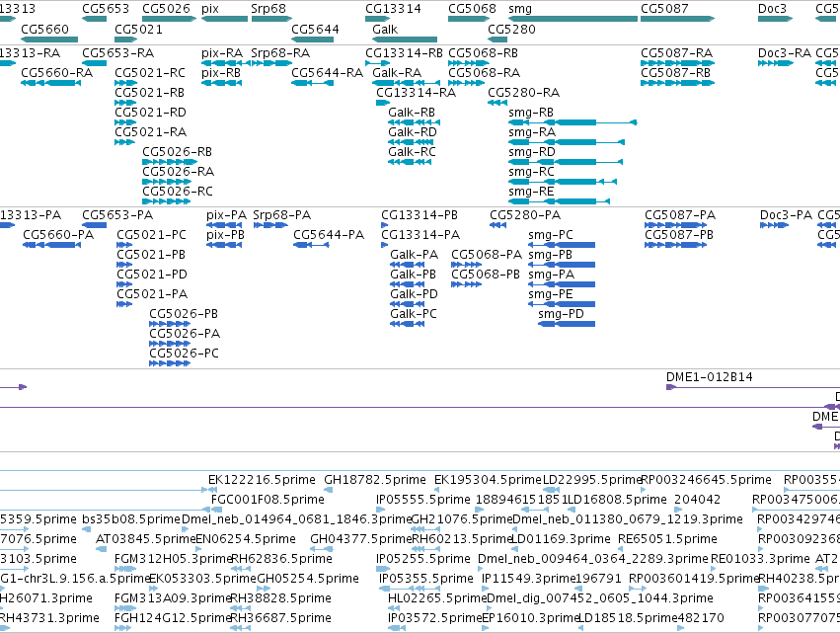Click the FGM312H05.3prime label
The width and height of the screenshot is (840, 633).
pos(173,559)
